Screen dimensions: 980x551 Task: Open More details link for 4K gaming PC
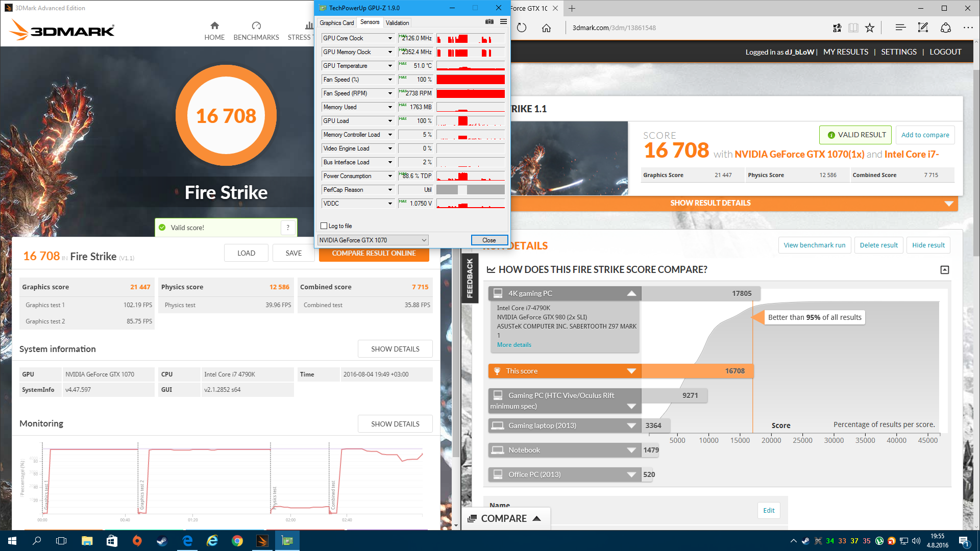coord(514,345)
